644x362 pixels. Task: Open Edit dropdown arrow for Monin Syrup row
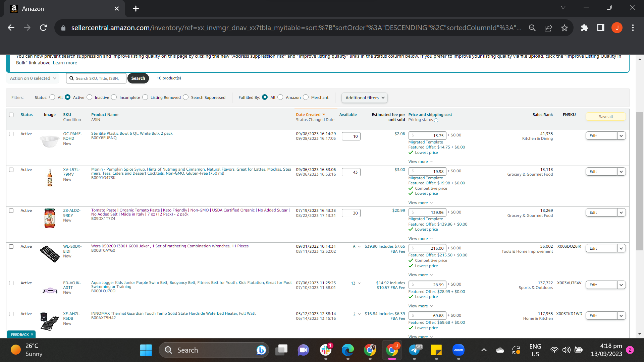[x=621, y=172]
